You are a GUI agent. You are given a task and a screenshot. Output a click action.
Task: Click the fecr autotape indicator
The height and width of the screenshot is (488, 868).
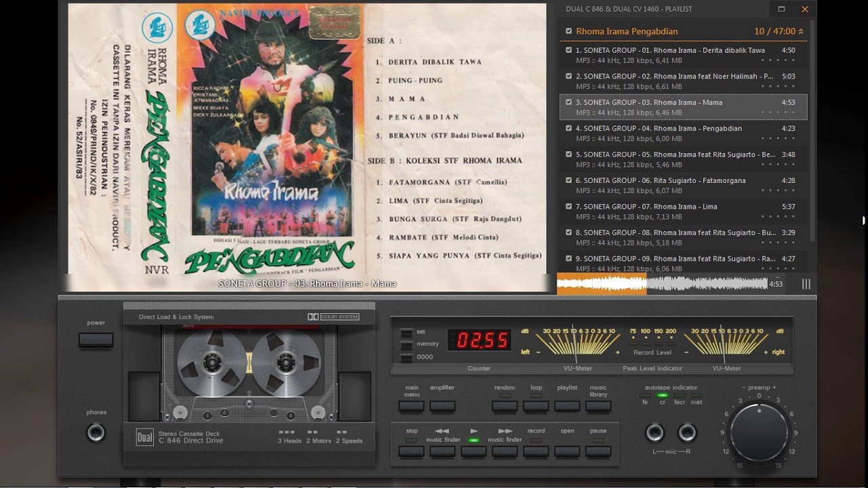click(x=679, y=395)
